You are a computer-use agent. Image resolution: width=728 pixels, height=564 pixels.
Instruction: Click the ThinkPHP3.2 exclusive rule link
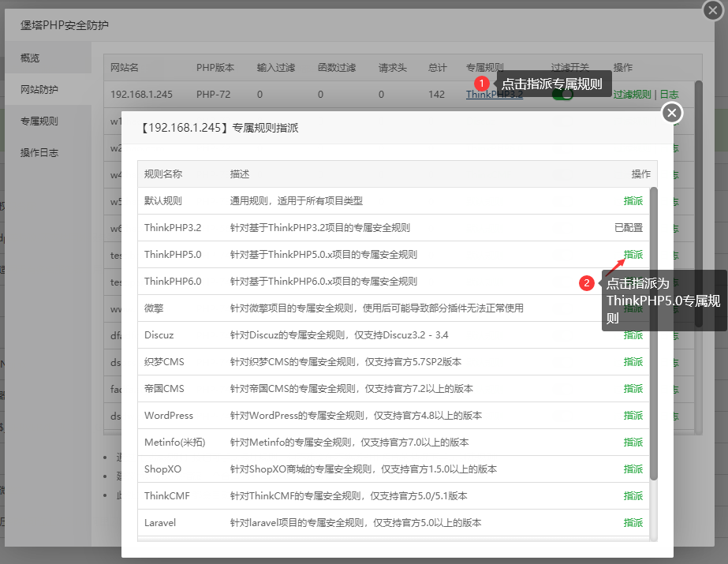[494, 95]
